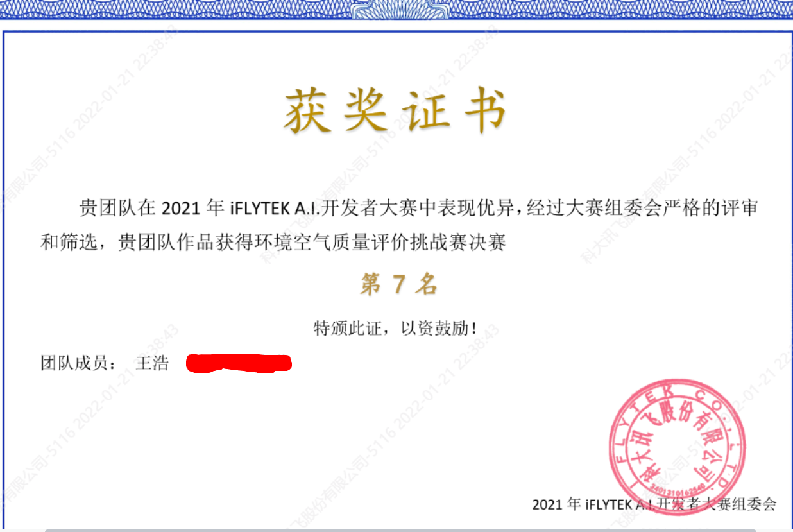Click the paragraph line beginning 和筛选，贵团队作品
Screen dimensions: 793x532
274,243
